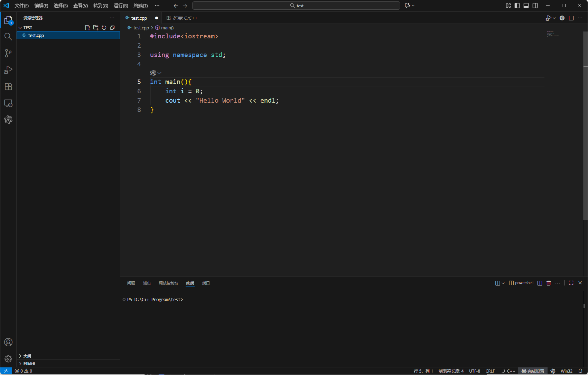Viewport: 588px width, 375px height.
Task: Expand the 时间线 timeline section
Action: point(29,364)
